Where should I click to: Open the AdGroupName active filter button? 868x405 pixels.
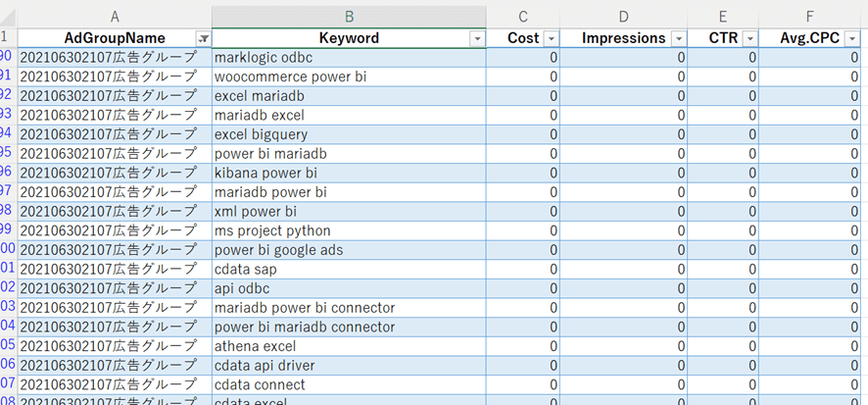[x=203, y=38]
